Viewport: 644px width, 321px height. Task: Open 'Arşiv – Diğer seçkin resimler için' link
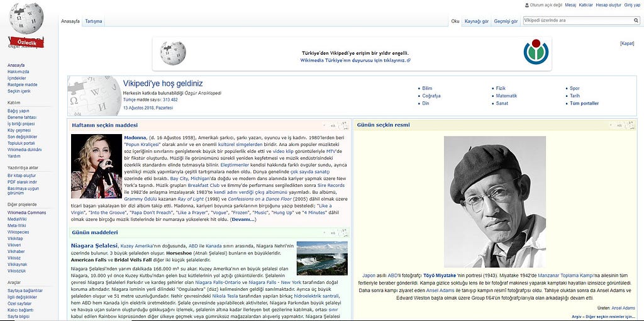[x=603, y=317]
